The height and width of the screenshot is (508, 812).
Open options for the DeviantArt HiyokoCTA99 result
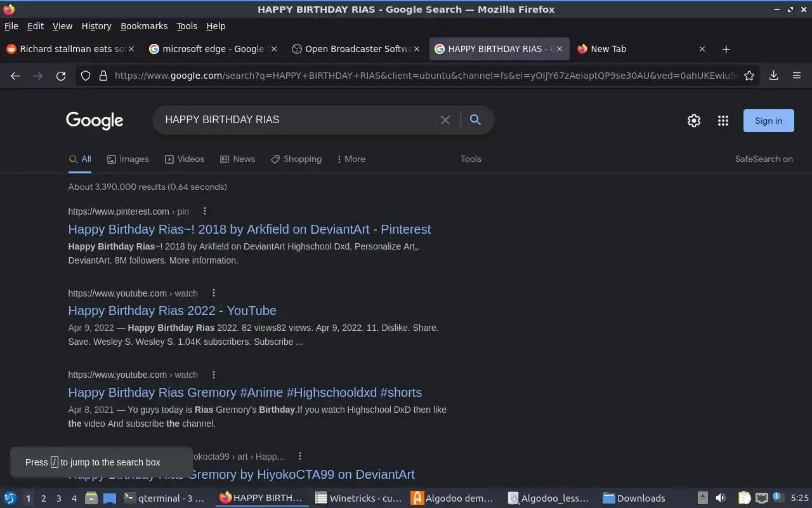[300, 456]
